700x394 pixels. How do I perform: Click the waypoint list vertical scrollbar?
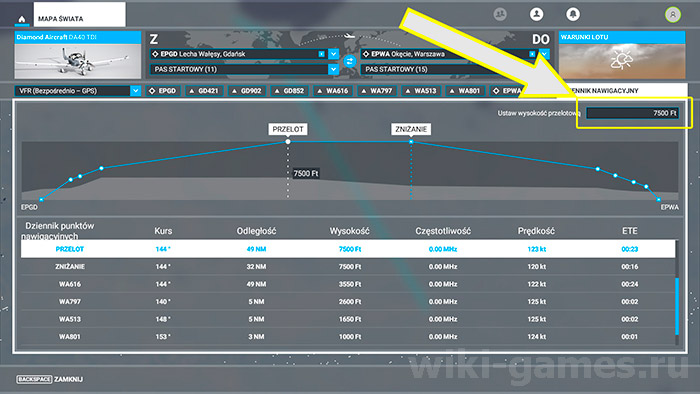point(677,292)
